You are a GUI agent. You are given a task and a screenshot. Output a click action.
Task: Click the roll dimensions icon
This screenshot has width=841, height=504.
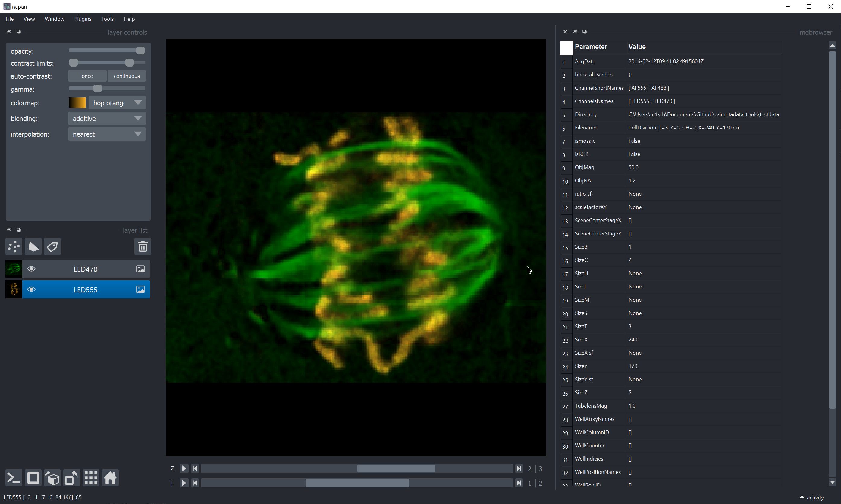click(52, 478)
